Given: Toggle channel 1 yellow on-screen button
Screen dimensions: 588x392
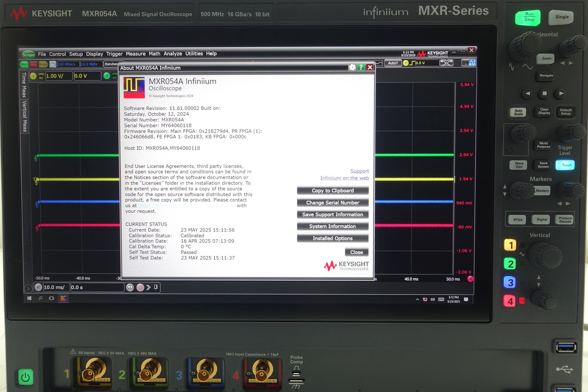Looking at the screenshot, I should 33,76.
